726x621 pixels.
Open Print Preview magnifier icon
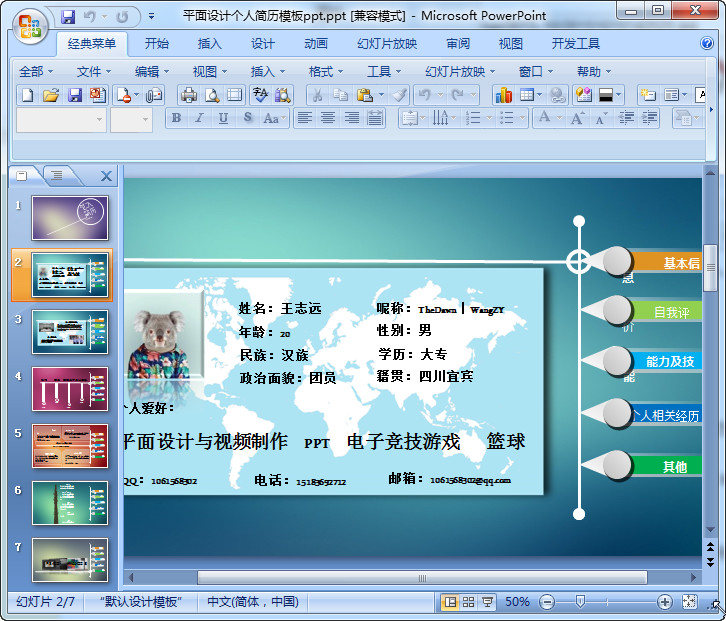(212, 95)
